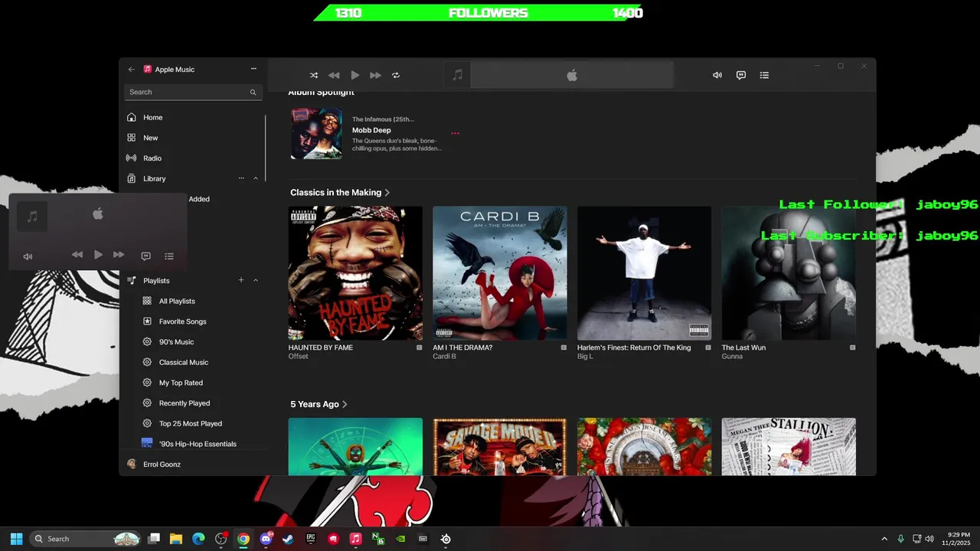The height and width of the screenshot is (551, 980).
Task: Show lyrics in the mini player overlay
Action: (x=146, y=256)
